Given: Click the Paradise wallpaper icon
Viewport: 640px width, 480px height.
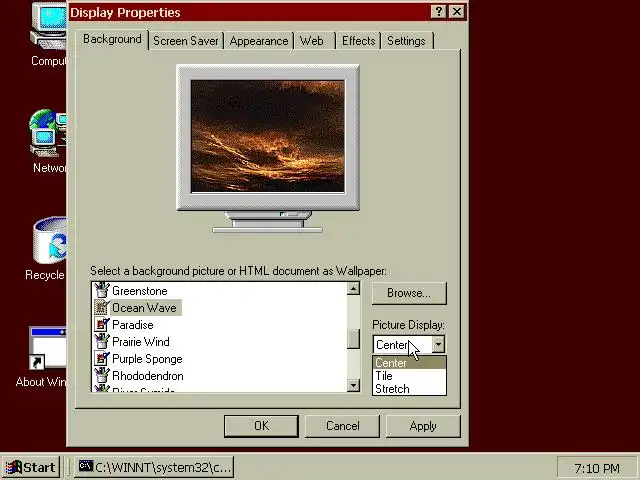Looking at the screenshot, I should point(102,324).
